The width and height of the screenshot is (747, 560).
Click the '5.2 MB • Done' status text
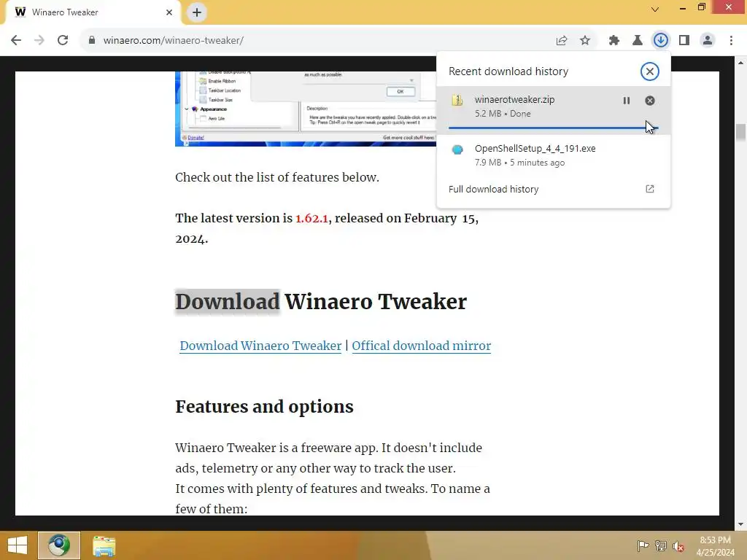503,114
